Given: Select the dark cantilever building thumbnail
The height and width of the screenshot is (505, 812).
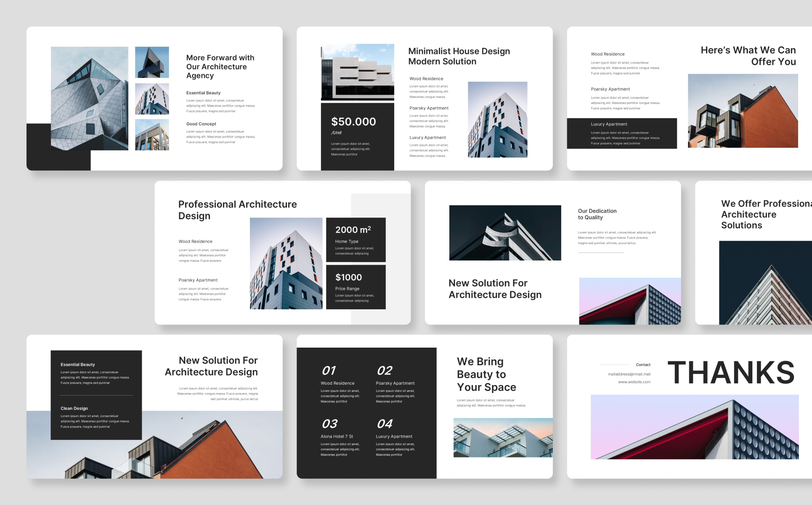Looking at the screenshot, I should [152, 62].
